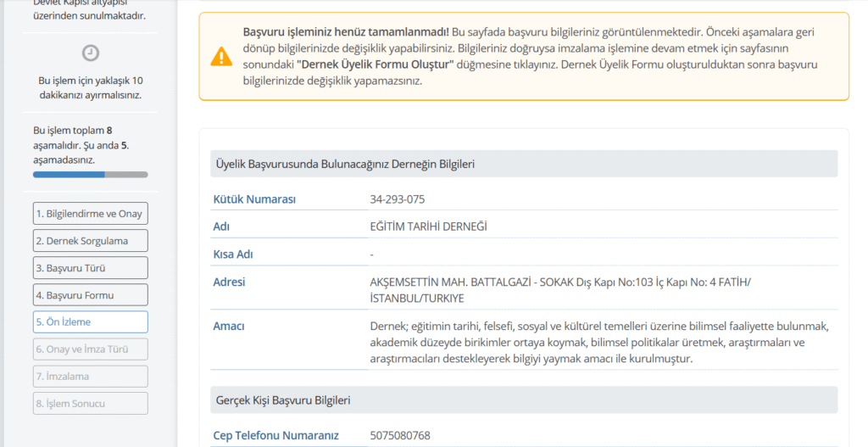
Task: Click the orange warning triangle icon
Action: tap(220, 57)
